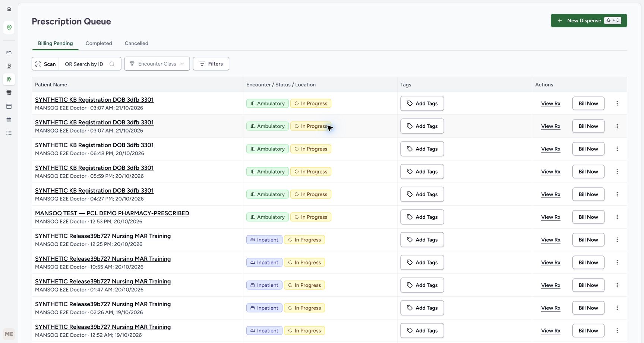Open the three-dot menu for the PCL DEMO row
The image size is (644, 343).
pos(617,217)
